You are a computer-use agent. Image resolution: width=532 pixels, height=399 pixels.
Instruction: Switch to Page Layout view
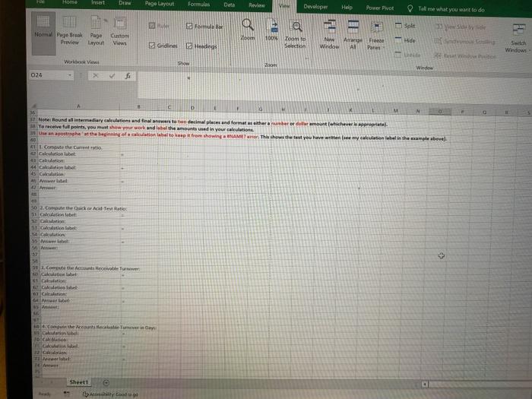(x=96, y=30)
